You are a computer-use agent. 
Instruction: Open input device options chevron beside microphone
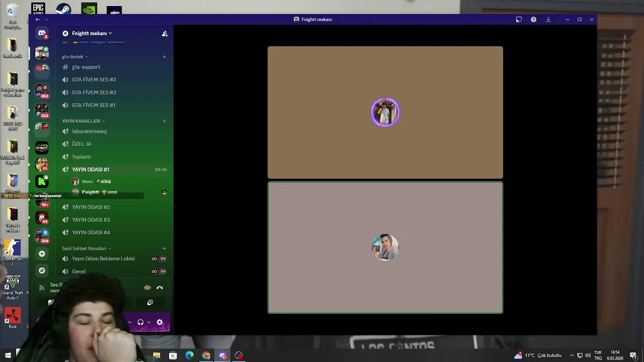129,322
